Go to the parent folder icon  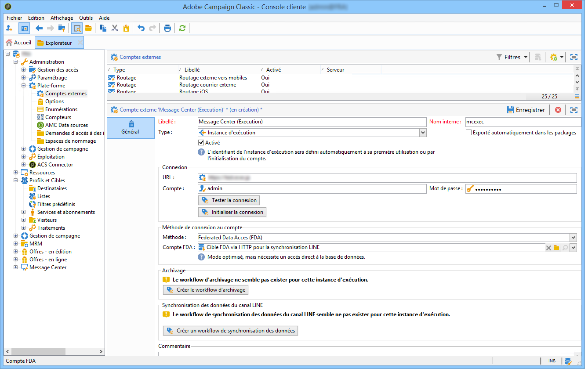(x=62, y=29)
